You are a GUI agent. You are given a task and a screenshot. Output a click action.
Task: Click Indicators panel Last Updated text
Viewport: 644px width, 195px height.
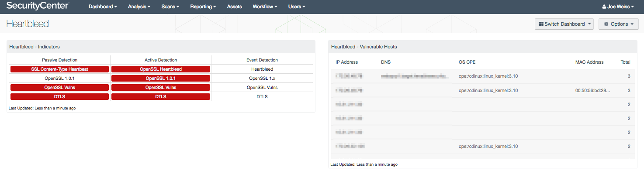tap(42, 108)
